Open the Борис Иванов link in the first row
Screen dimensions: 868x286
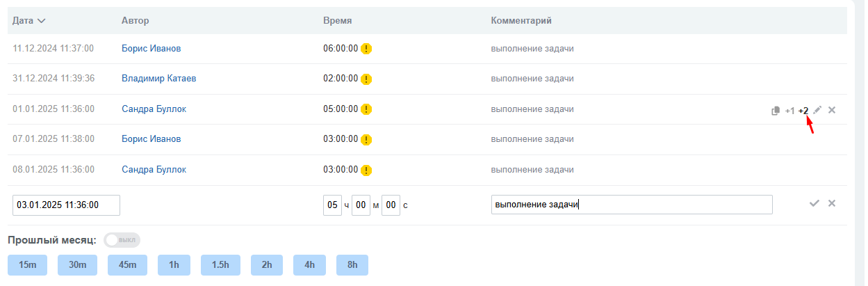(x=151, y=49)
